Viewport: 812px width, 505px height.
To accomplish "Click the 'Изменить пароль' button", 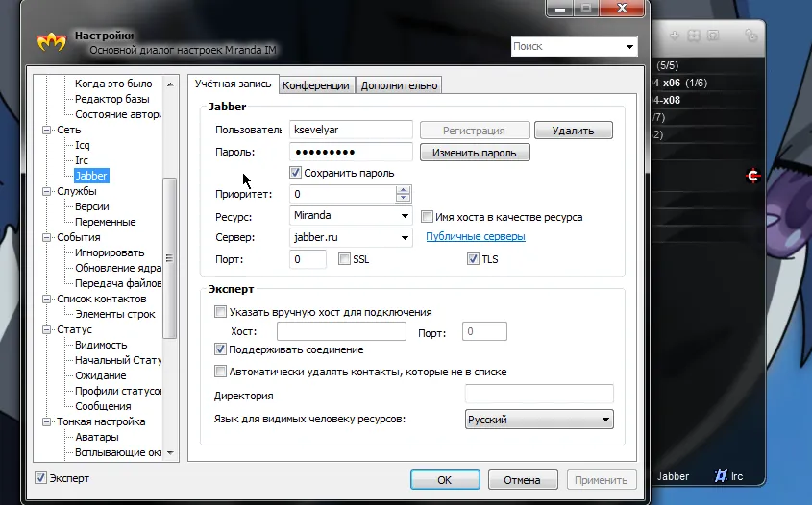I will click(475, 153).
